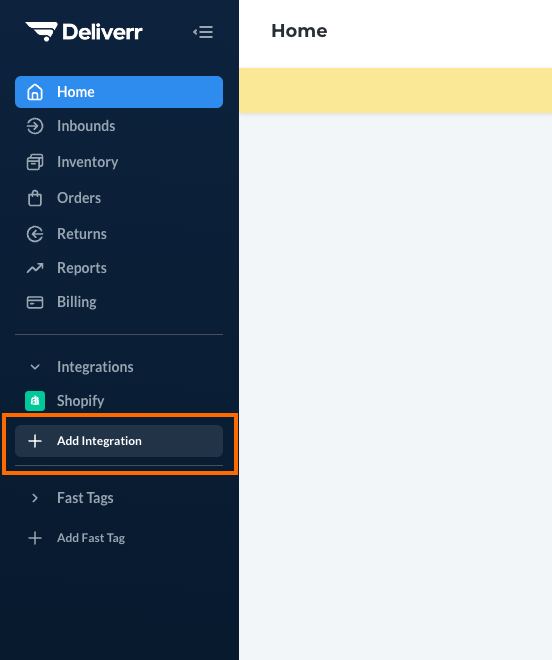This screenshot has width=552, height=660.
Task: Expand the Fast Tags section chevron
Action: tap(35, 498)
